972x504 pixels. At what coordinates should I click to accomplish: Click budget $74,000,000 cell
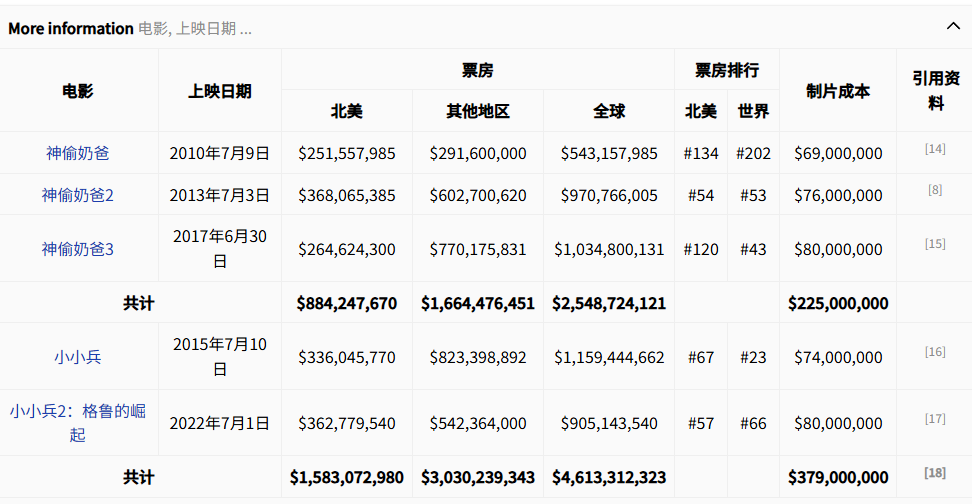tap(838, 358)
